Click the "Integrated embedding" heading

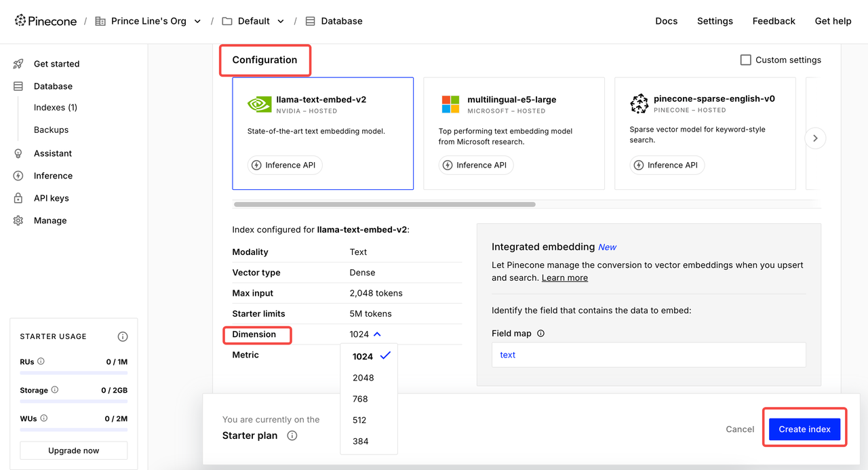click(542, 247)
